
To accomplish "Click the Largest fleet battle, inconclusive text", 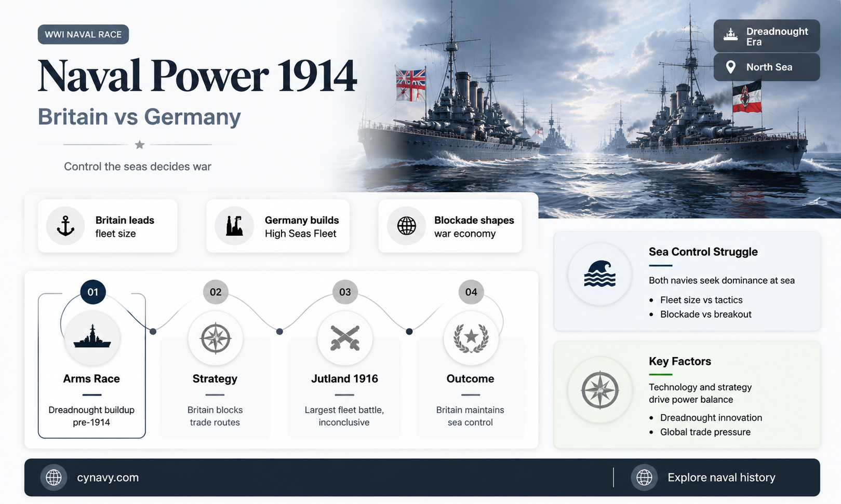I will point(344,416).
